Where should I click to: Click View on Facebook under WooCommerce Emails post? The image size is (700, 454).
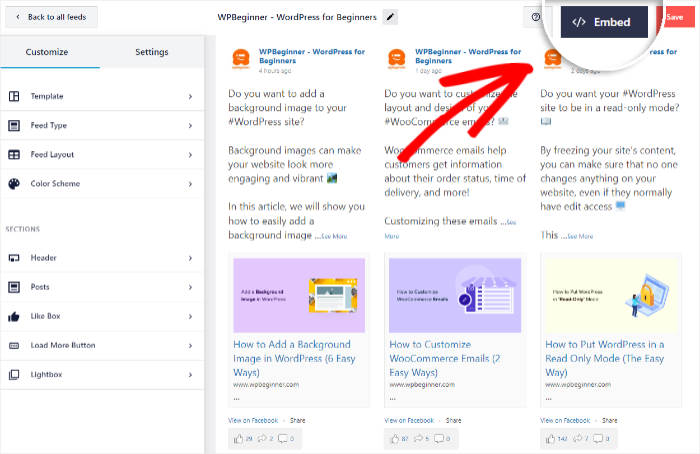click(x=409, y=421)
